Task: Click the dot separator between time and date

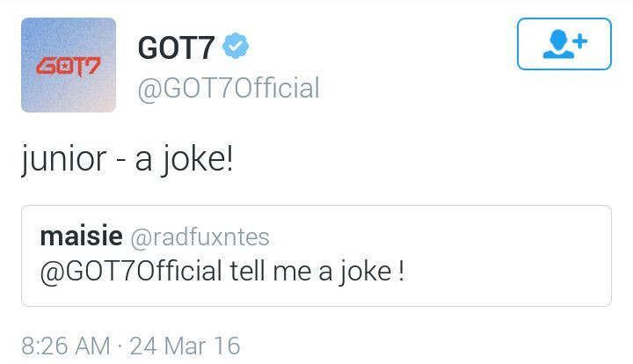Action: point(120,346)
